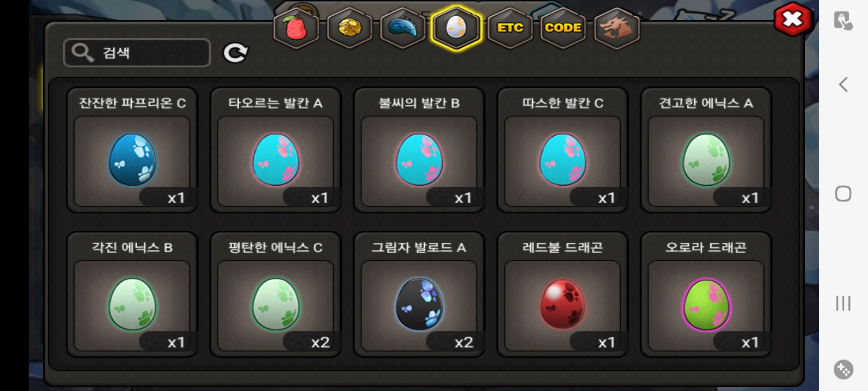The image size is (868, 391).
Task: Open the CODE tab
Action: [x=563, y=27]
